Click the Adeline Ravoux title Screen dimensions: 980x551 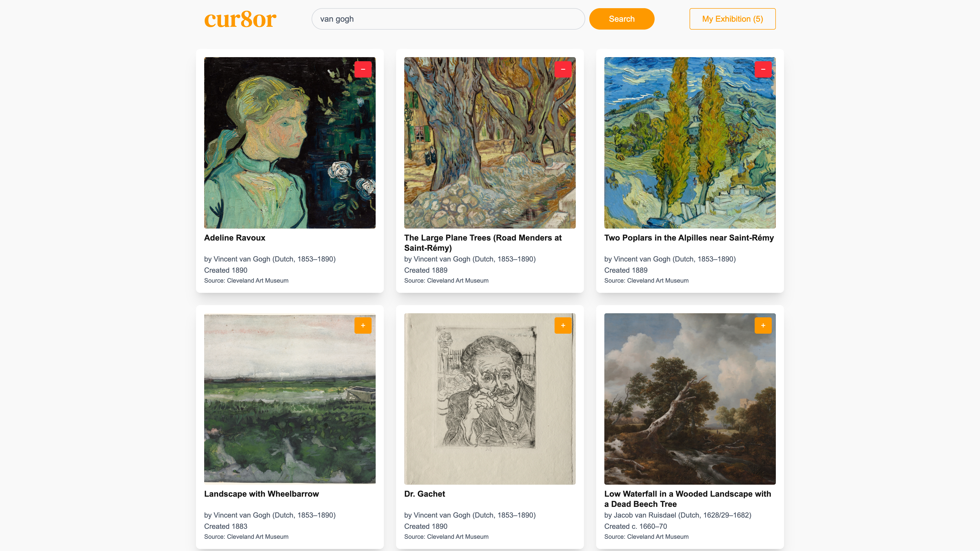(235, 238)
